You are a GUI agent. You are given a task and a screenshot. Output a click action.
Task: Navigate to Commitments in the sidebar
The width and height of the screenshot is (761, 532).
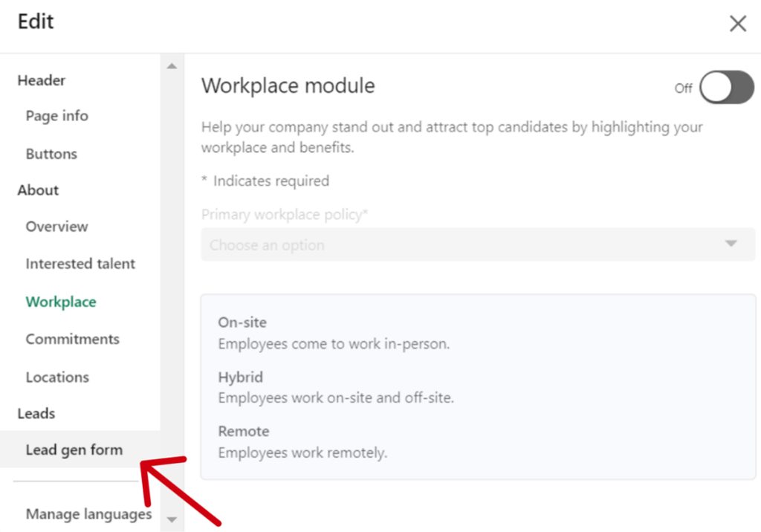[72, 339]
